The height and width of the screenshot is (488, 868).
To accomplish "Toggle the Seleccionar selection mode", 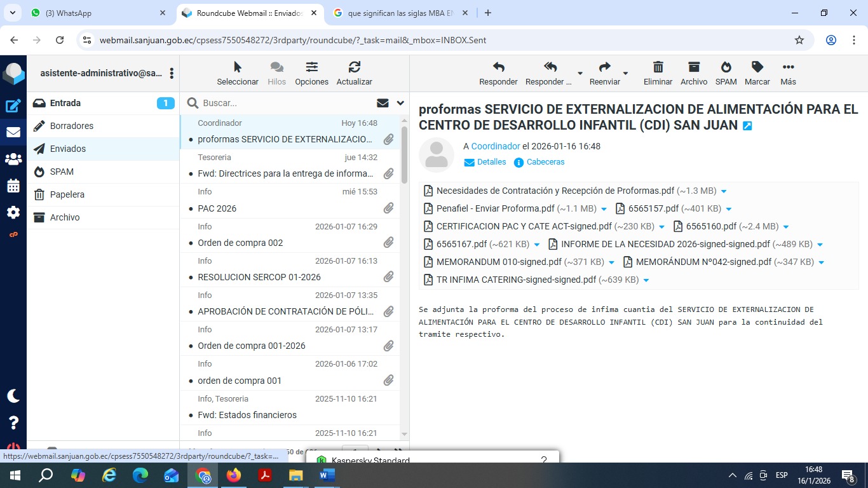I will (x=238, y=67).
